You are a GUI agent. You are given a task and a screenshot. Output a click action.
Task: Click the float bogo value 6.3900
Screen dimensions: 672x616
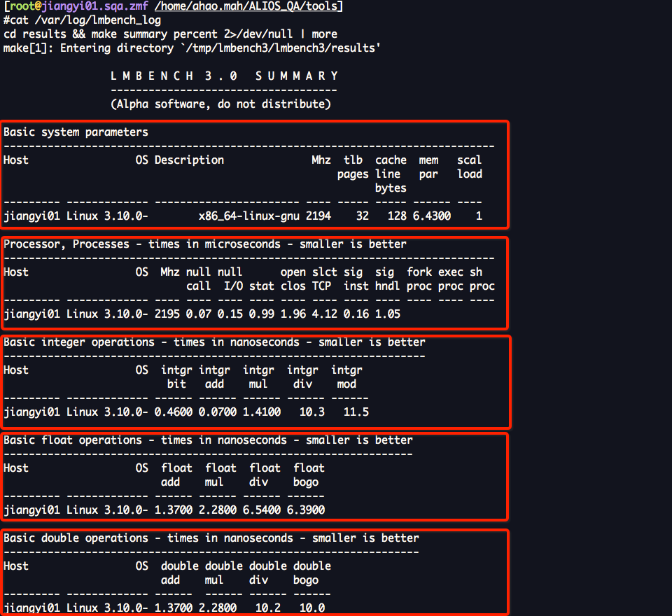pos(306,510)
